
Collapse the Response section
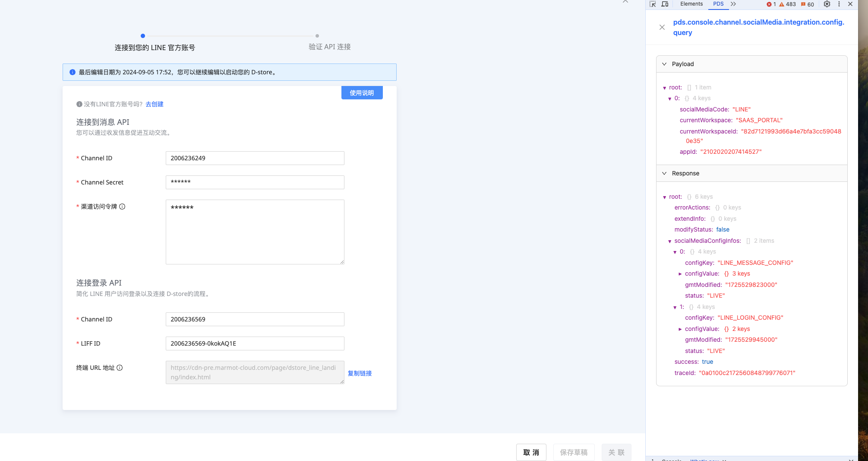(664, 173)
